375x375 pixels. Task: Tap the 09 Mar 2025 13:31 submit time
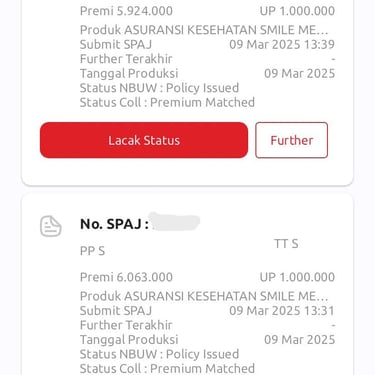click(x=282, y=311)
